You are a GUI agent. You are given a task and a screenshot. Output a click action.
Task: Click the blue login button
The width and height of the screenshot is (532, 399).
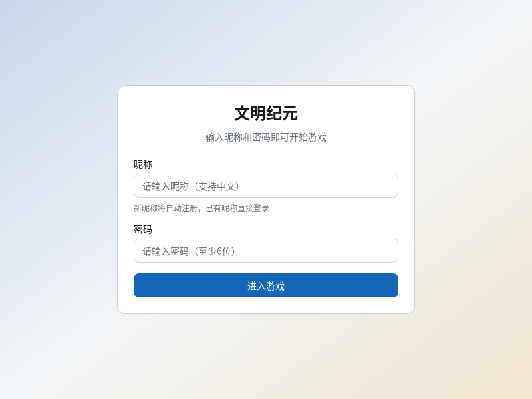(266, 285)
